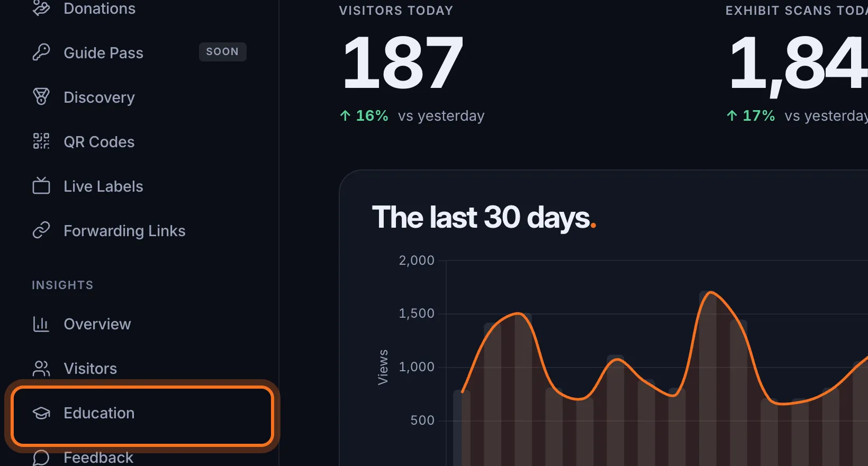Viewport: 868px width, 466px height.
Task: Click the 1,500 y-axis label
Action: 417,313
